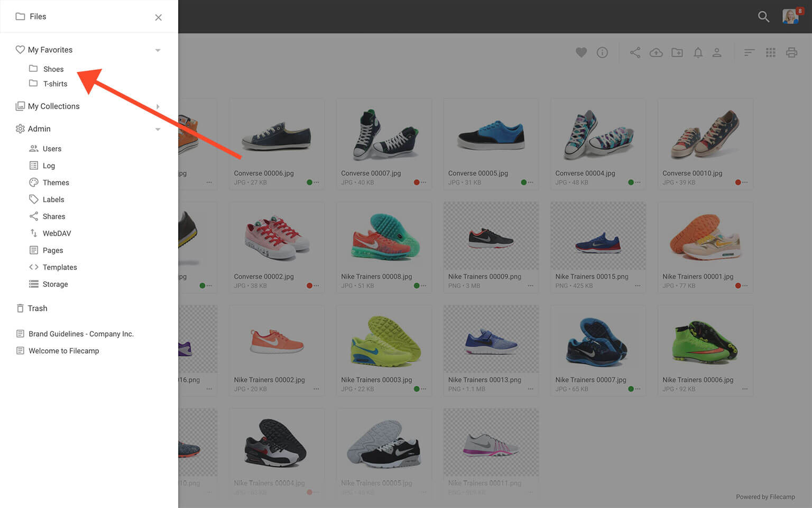Open Templates admin section
The height and width of the screenshot is (508, 812).
tap(53, 267)
